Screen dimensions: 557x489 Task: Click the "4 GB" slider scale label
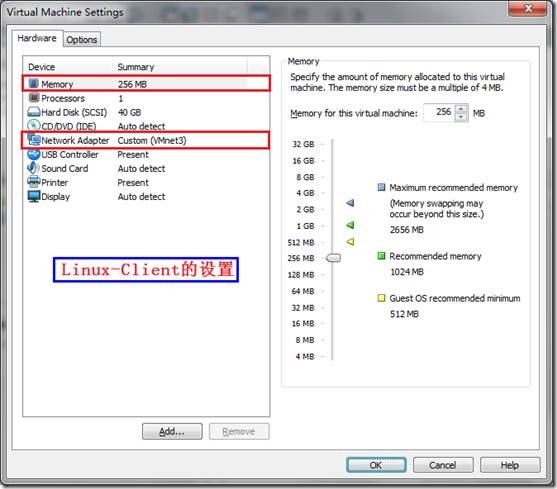(305, 193)
